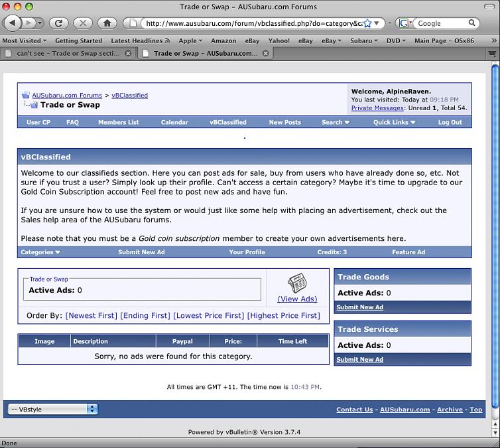Click into the Google search box

[x=442, y=23]
